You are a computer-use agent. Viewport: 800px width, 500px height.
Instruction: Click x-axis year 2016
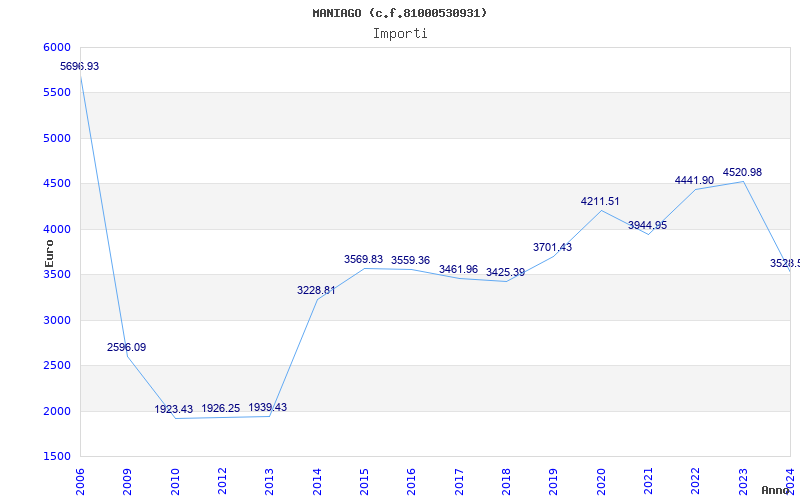[411, 482]
